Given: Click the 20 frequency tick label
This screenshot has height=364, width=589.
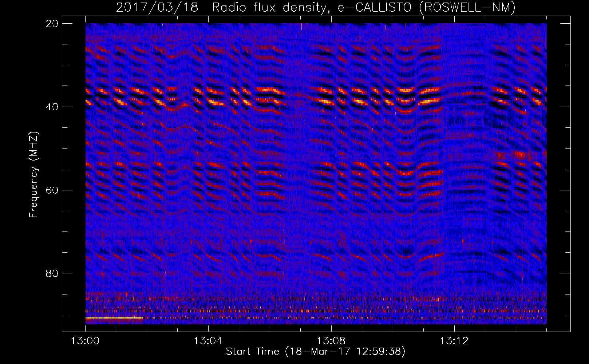Looking at the screenshot, I should tap(52, 24).
